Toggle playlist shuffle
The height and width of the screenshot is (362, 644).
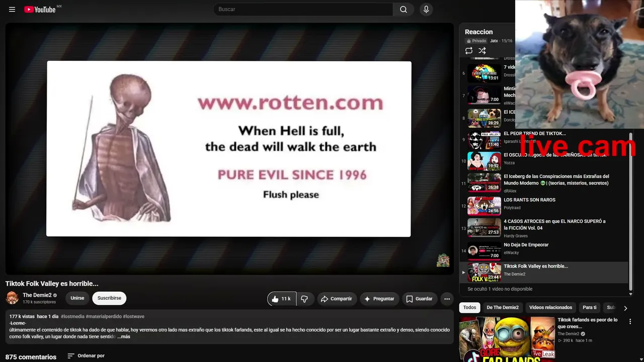coord(482,51)
